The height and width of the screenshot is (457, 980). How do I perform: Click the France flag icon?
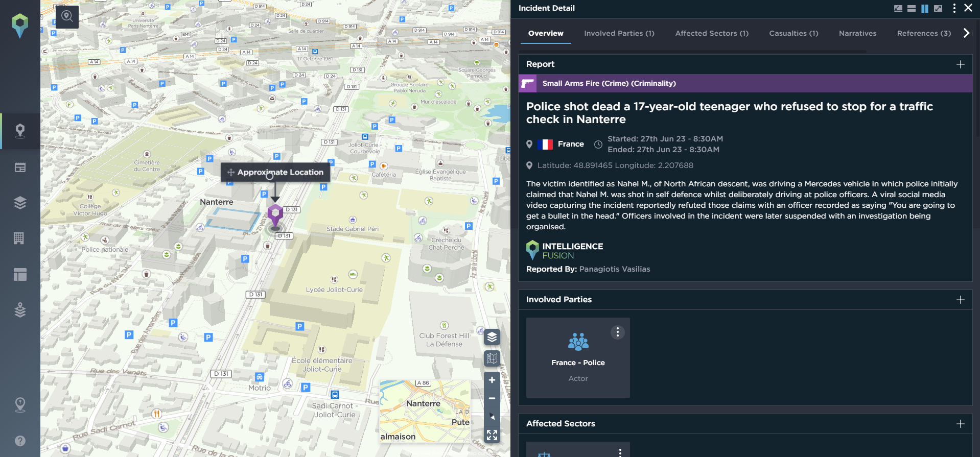click(x=545, y=145)
